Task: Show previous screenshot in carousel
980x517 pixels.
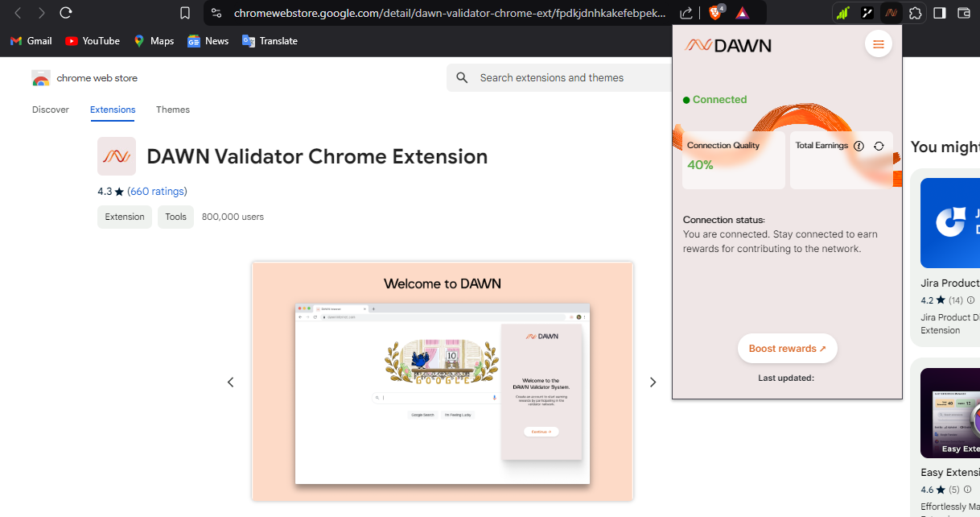Action: pos(231,383)
